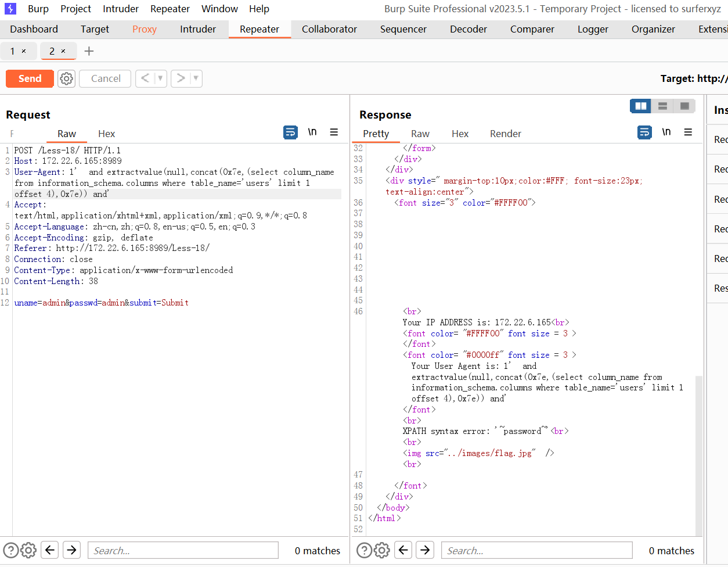Click the Request search input field
The height and width of the screenshot is (567, 728).
(x=183, y=550)
